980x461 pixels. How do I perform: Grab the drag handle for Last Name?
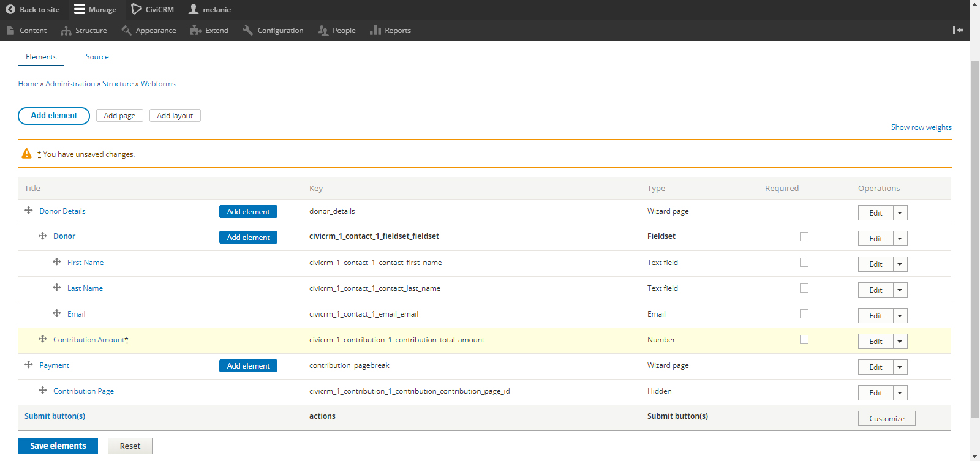click(56, 287)
